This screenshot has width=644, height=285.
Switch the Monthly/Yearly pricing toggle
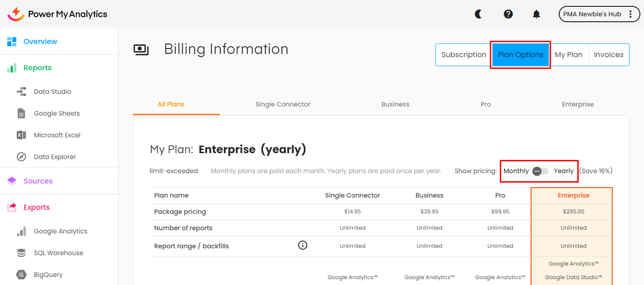(x=540, y=171)
